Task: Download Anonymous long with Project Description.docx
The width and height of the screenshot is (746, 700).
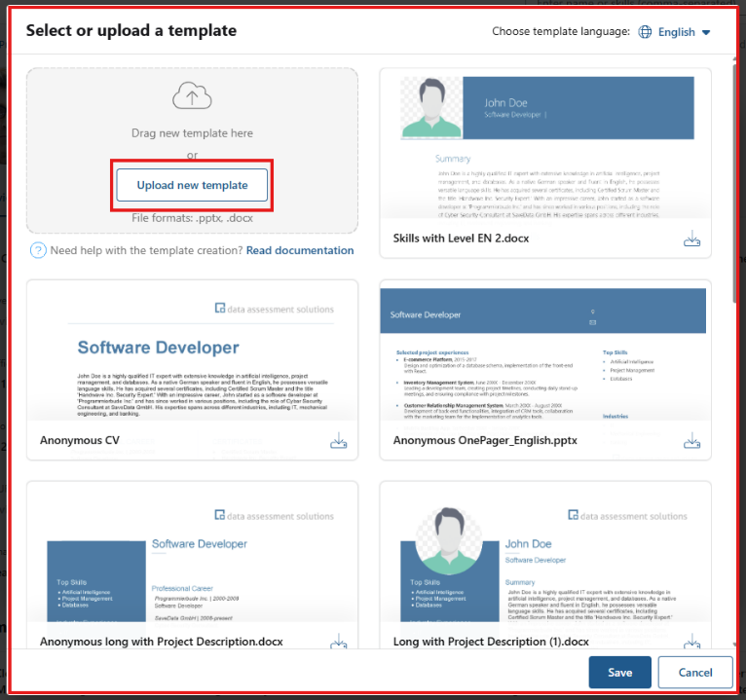Action: point(338,641)
